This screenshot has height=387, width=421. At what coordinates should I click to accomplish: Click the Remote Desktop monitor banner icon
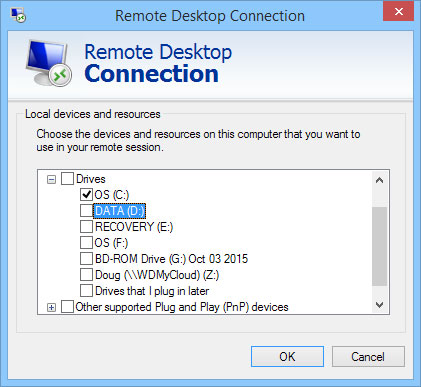pyautogui.click(x=49, y=63)
